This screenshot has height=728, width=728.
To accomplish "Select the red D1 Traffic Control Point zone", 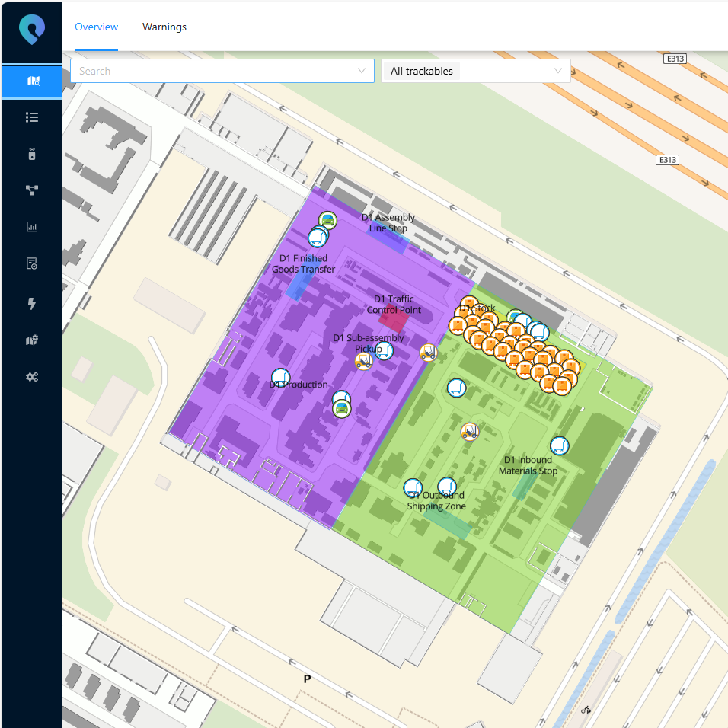I will 394,318.
